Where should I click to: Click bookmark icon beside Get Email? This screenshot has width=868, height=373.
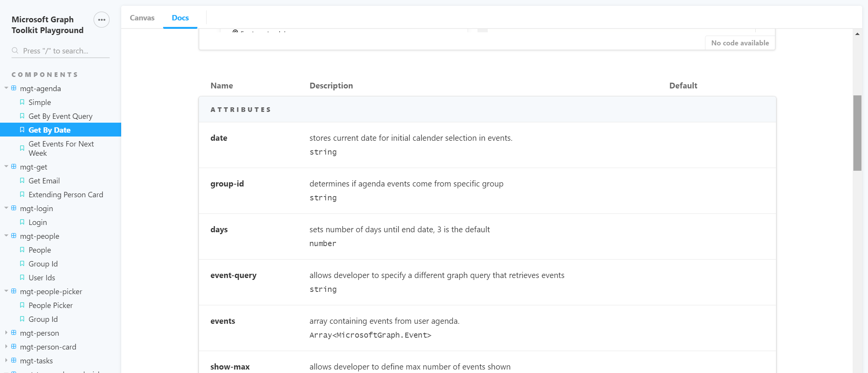[x=22, y=180]
